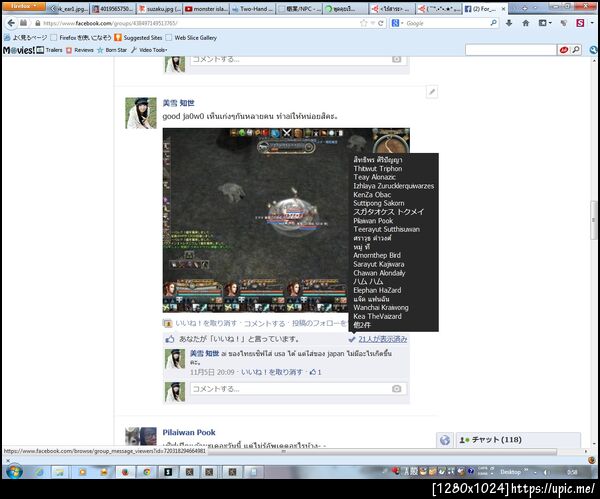Viewport: 600px width, 499px height.
Task: Open the Video Tools dropdown
Action: point(149,50)
